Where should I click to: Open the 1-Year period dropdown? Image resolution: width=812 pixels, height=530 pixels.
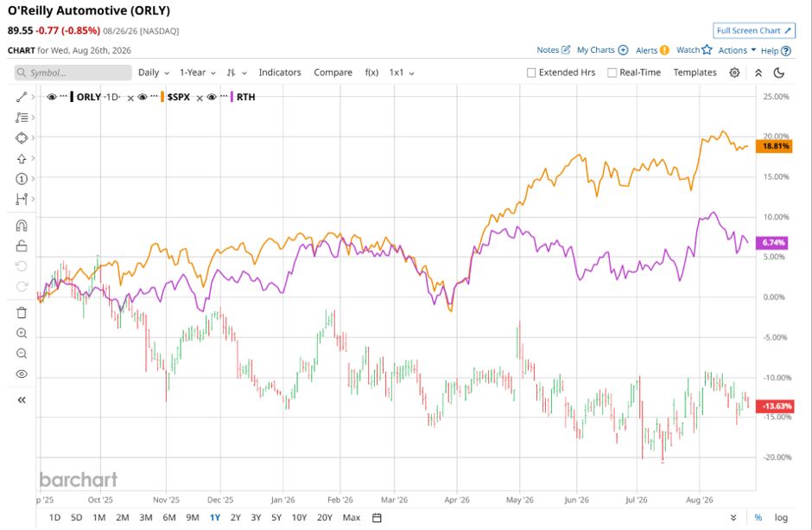click(197, 73)
